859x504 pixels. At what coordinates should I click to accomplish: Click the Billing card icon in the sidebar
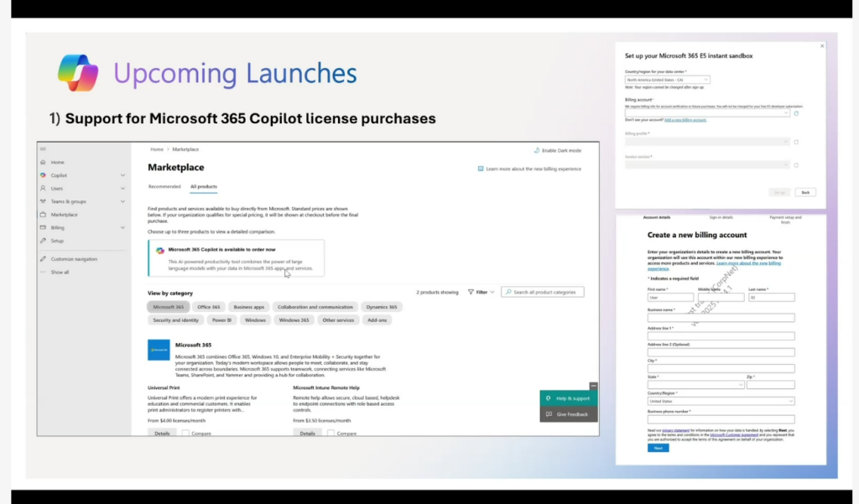point(43,227)
